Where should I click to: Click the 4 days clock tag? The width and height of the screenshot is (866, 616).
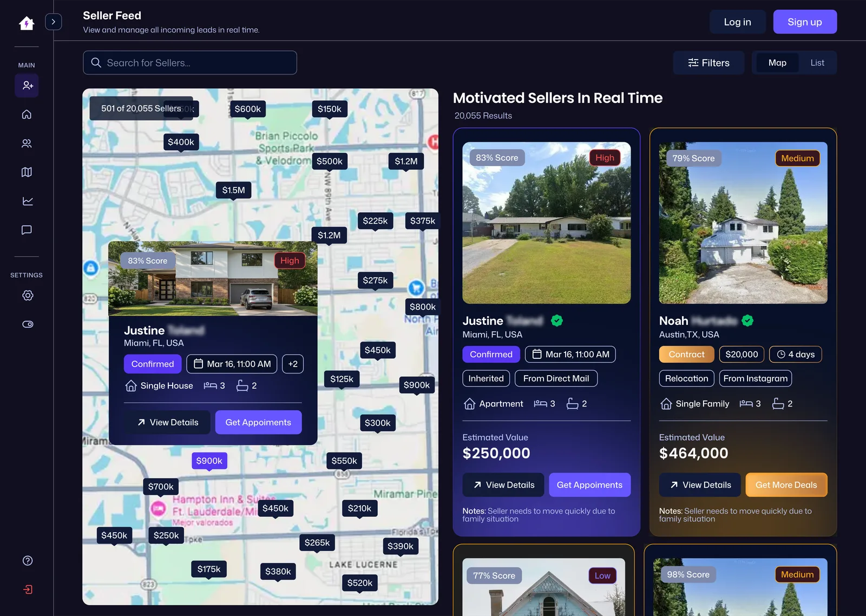click(796, 355)
